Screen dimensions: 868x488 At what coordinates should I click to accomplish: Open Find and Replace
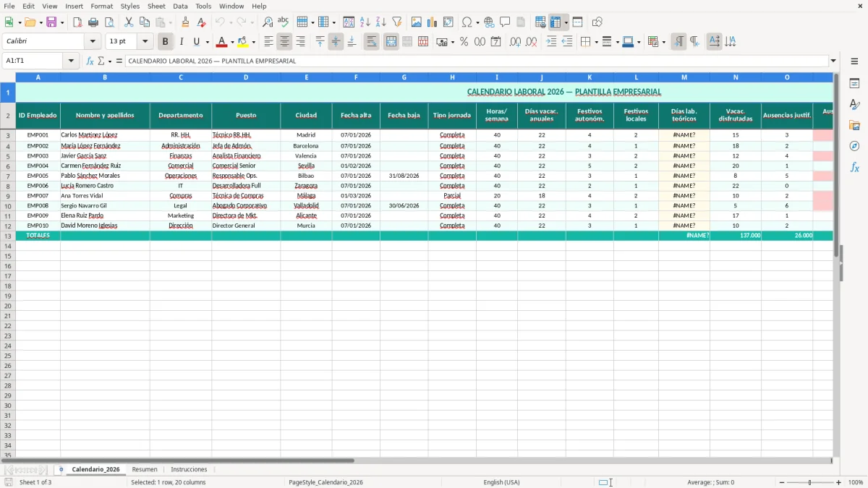pos(268,22)
